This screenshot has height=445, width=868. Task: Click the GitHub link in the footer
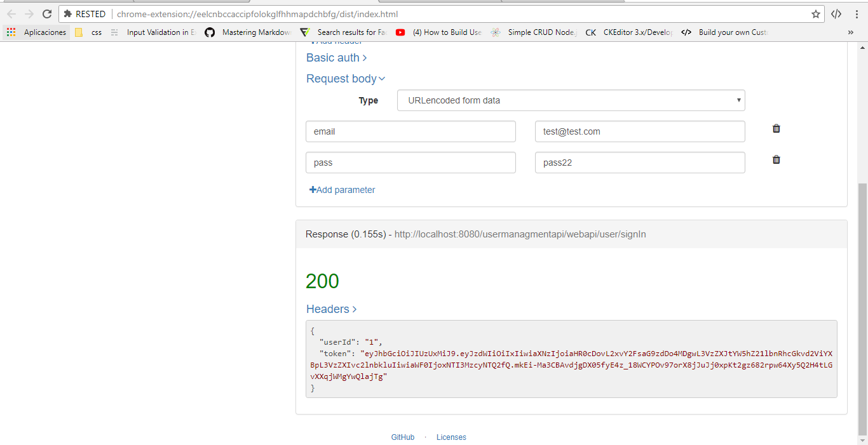coord(402,437)
